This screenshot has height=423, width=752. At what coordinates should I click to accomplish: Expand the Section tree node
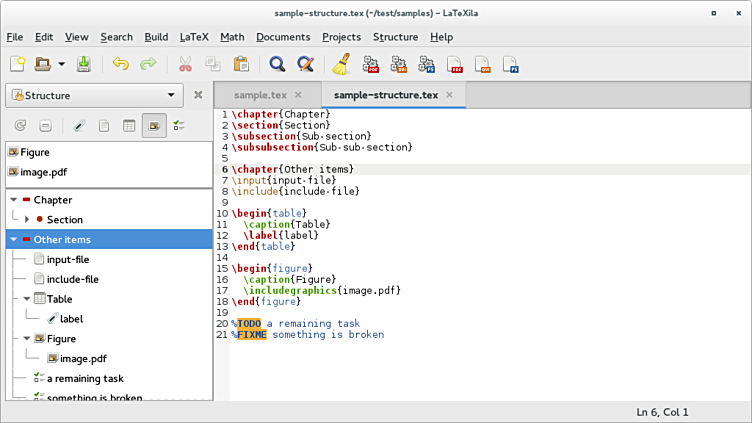(x=27, y=219)
